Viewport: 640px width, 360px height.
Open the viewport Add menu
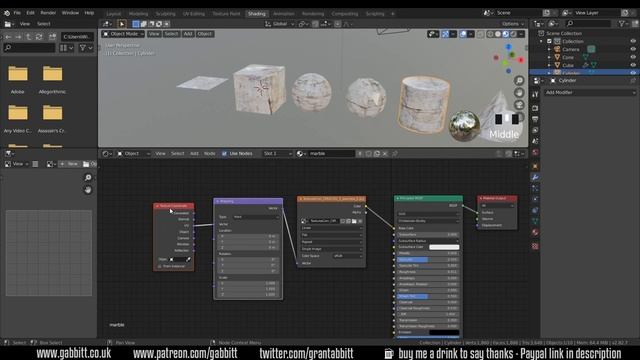click(187, 34)
